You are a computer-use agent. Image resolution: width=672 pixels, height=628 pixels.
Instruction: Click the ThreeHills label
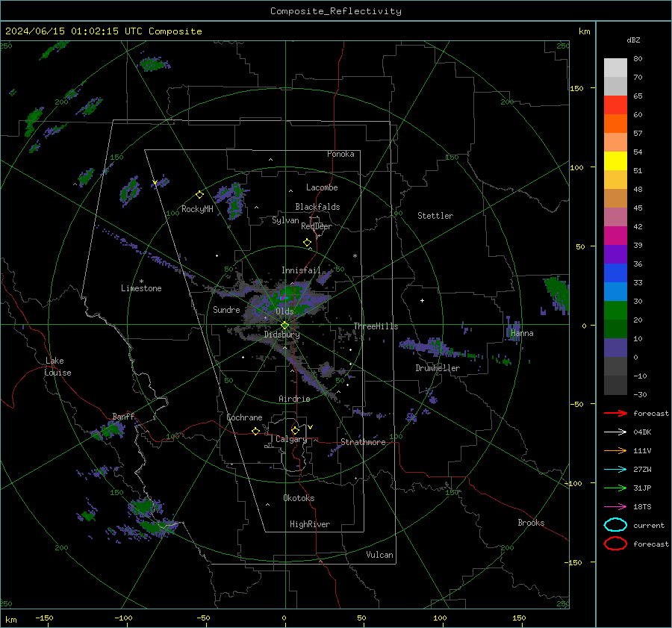coord(376,326)
